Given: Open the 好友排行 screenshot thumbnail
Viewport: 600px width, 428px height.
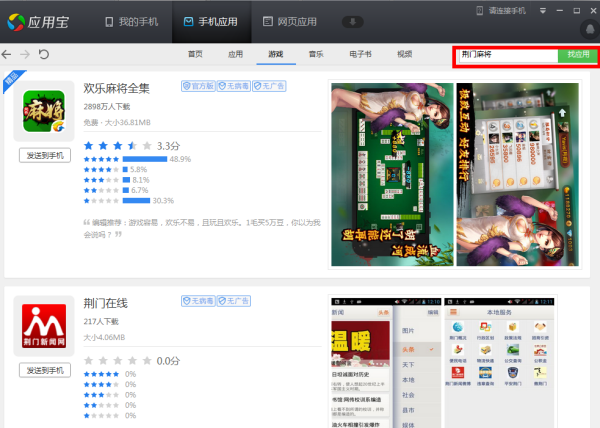Looking at the screenshot, I should [x=518, y=174].
